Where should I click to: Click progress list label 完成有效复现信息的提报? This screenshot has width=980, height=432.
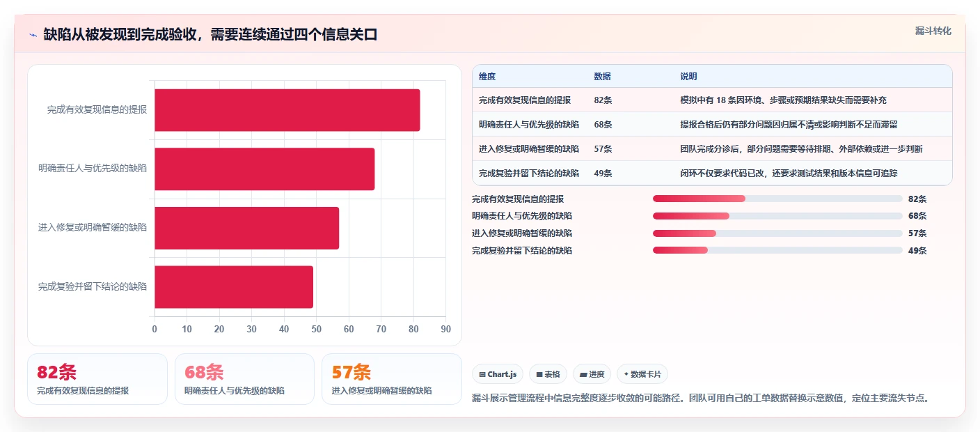(518, 199)
